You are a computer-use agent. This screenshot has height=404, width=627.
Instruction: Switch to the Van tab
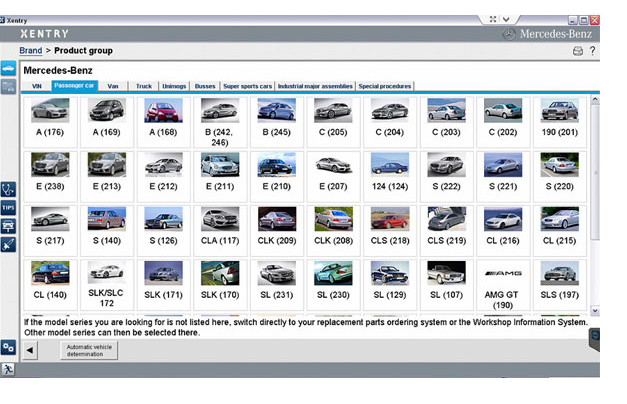point(113,86)
